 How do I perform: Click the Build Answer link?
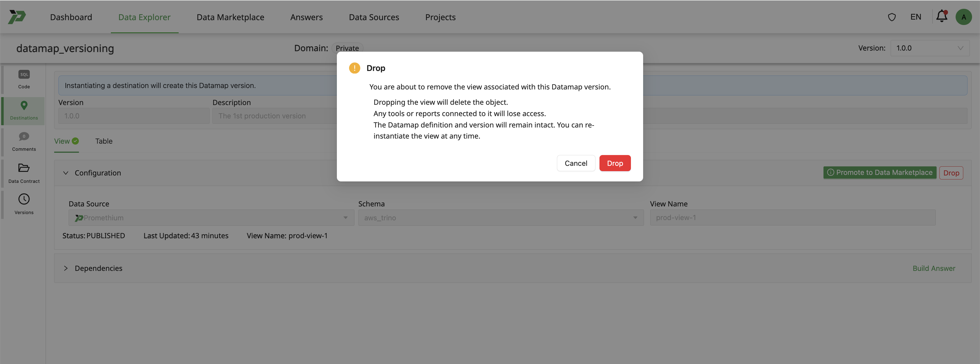(x=934, y=268)
